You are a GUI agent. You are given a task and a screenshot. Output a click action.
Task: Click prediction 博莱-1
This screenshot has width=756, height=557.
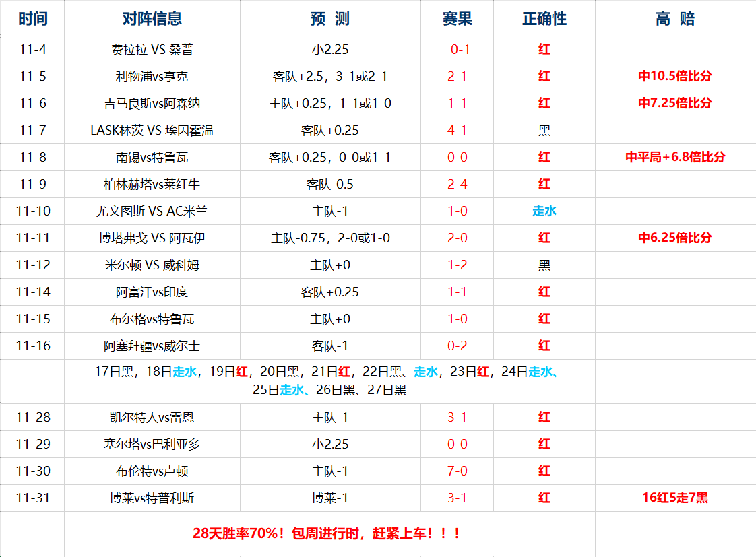[329, 498]
